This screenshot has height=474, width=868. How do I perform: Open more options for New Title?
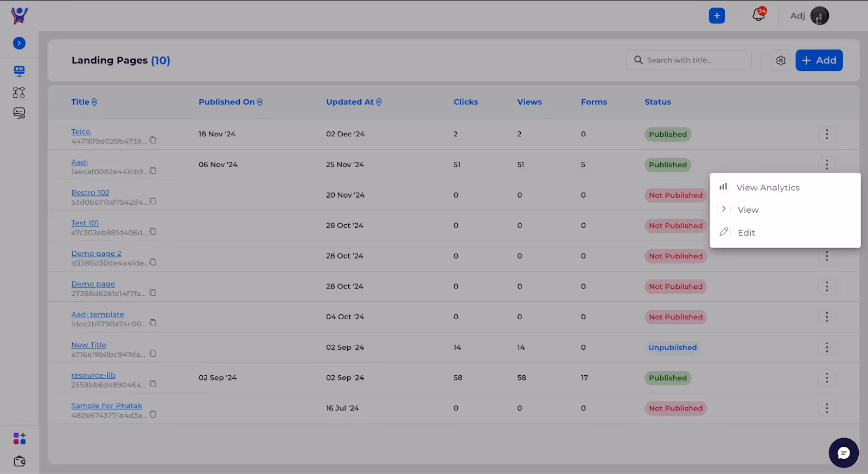pyautogui.click(x=827, y=347)
